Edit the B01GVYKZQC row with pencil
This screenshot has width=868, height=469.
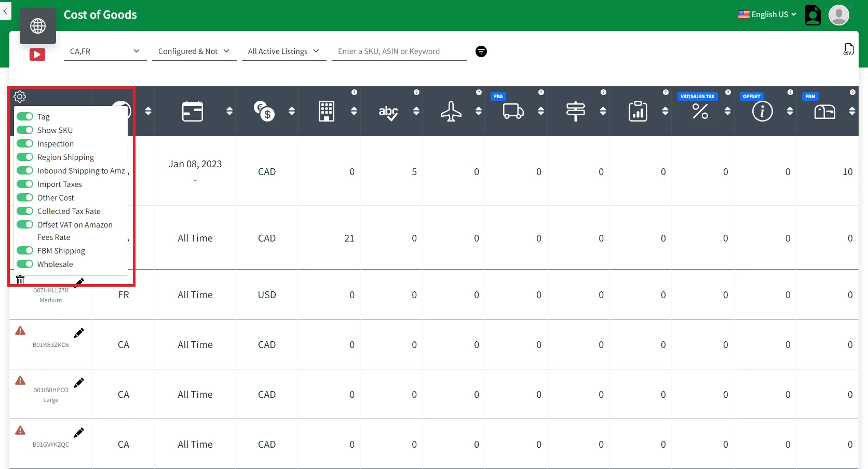[x=79, y=433]
